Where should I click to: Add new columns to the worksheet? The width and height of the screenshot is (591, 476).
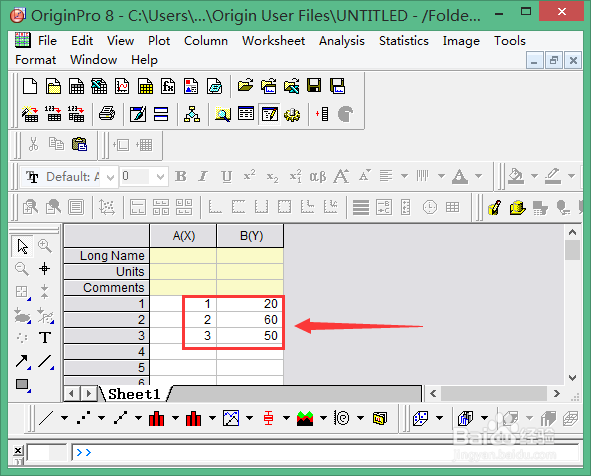pos(323,114)
